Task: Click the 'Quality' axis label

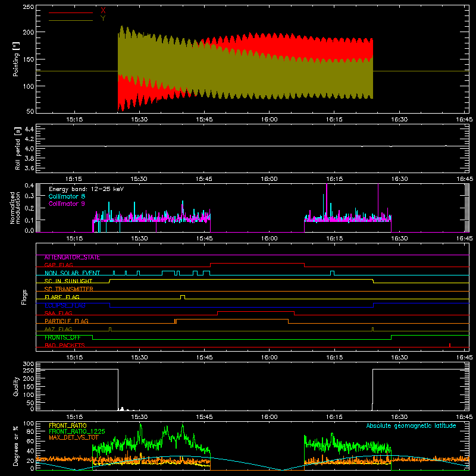Action: [16, 386]
